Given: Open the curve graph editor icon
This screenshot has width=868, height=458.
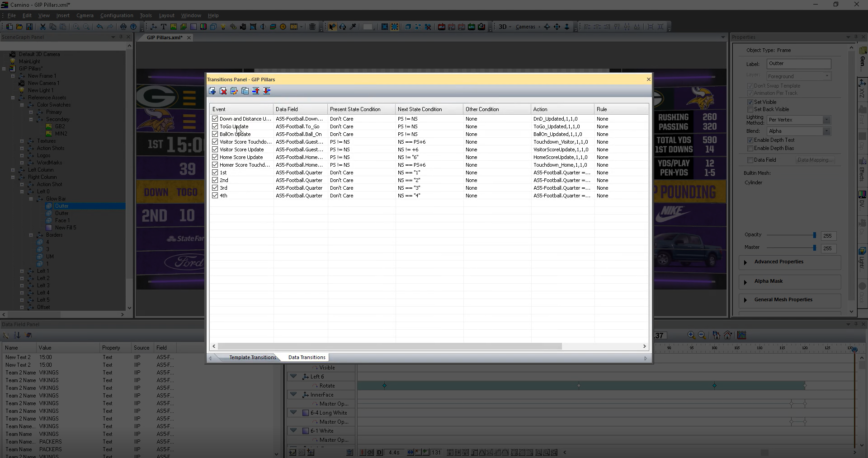Looking at the screenshot, I should (741, 335).
